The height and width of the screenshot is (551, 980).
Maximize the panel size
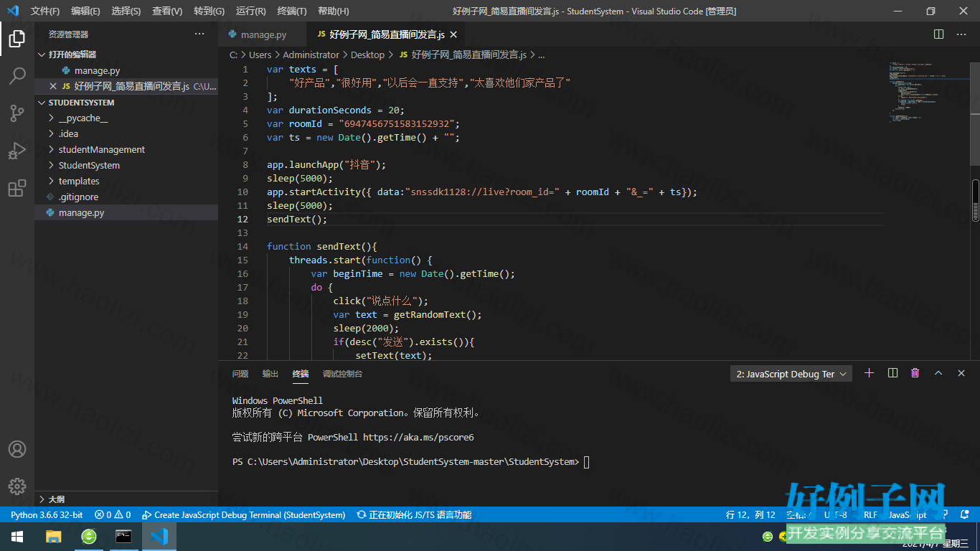click(x=938, y=373)
